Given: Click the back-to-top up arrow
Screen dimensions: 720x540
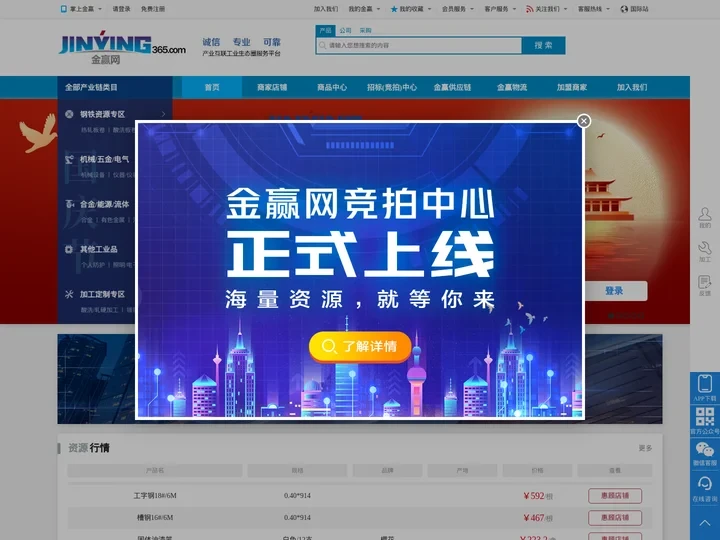Looking at the screenshot, I should click(705, 523).
